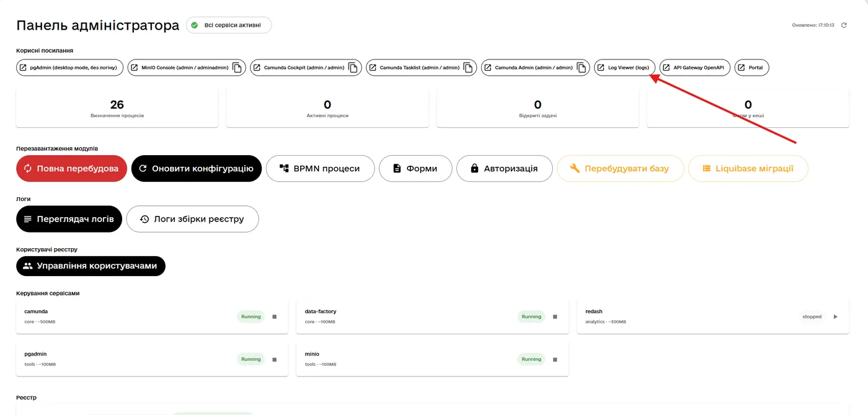Image resolution: width=868 pixels, height=415 pixels.
Task: Click the red Повна перебудова button
Action: pos(71,168)
